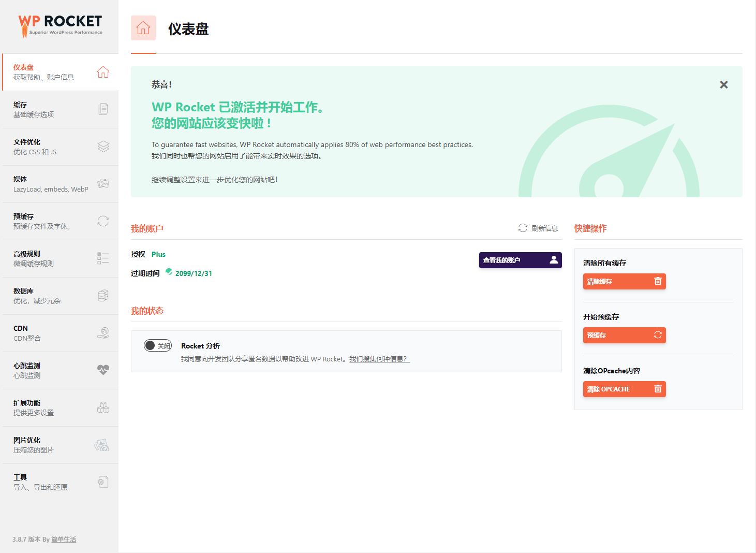Click the heartbeat icon for 心跳监测
756x553 pixels.
tap(103, 370)
